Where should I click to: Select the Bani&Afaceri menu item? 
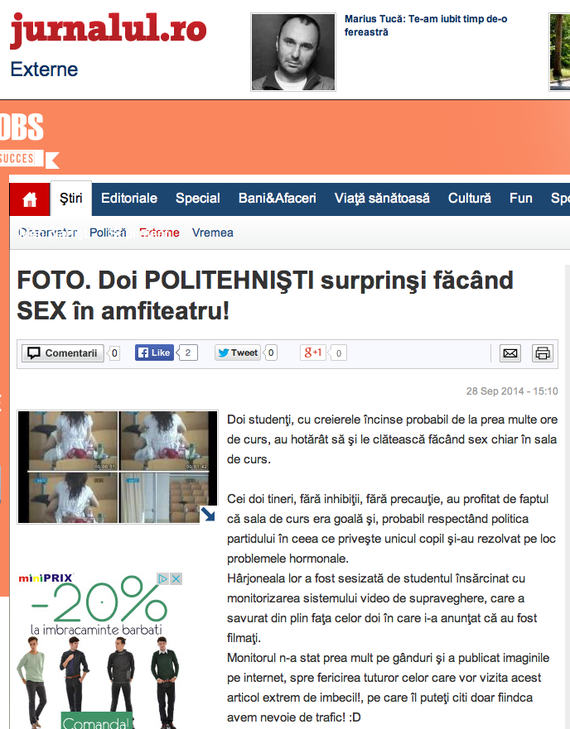click(x=277, y=199)
